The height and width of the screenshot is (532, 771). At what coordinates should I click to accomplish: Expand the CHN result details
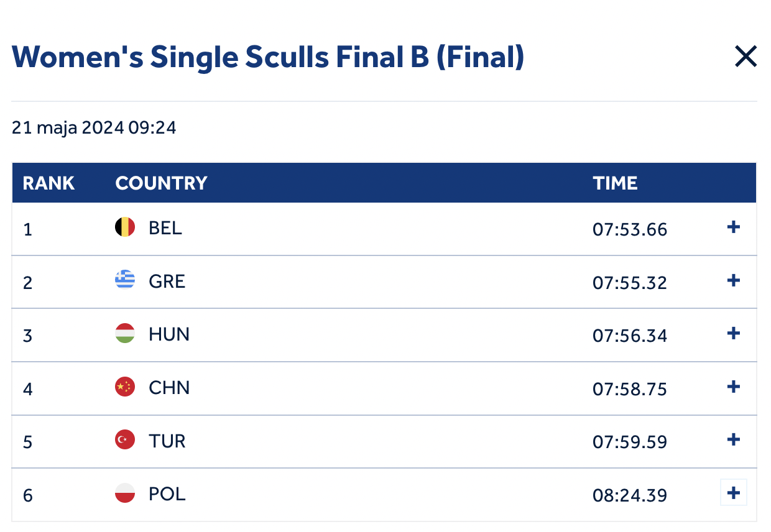coord(734,387)
